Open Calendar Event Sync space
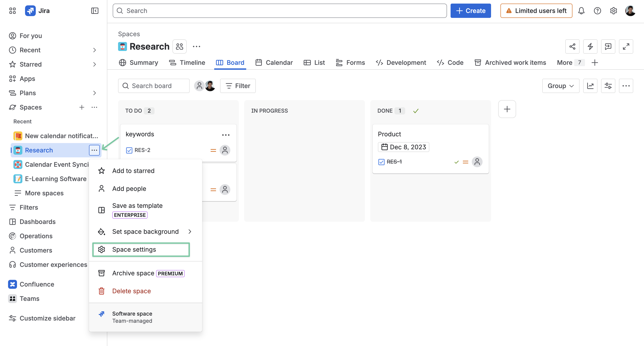The height and width of the screenshot is (346, 644). tap(51, 164)
